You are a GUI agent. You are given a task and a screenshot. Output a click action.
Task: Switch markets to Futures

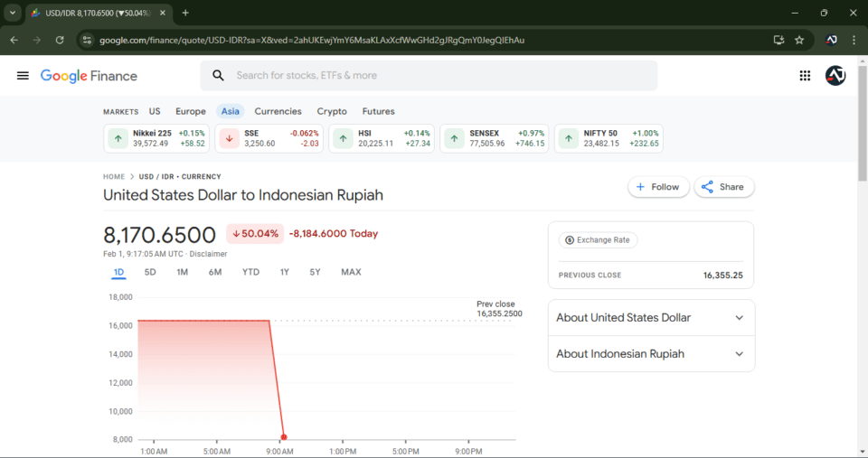pyautogui.click(x=379, y=111)
